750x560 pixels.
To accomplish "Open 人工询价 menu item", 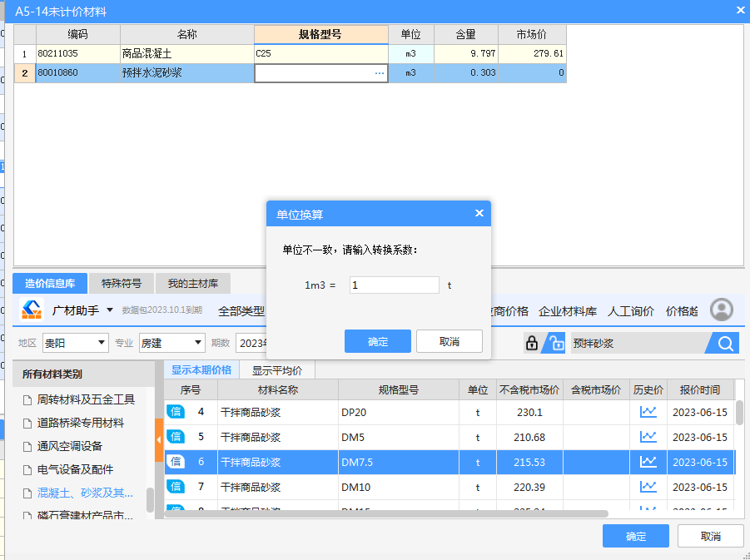I will (630, 311).
